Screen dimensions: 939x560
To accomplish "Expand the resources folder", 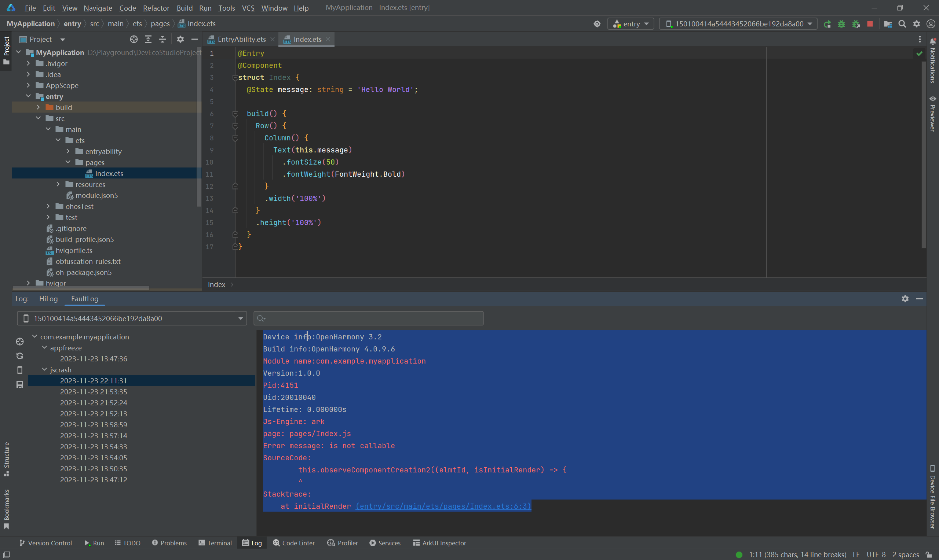I will [x=58, y=184].
